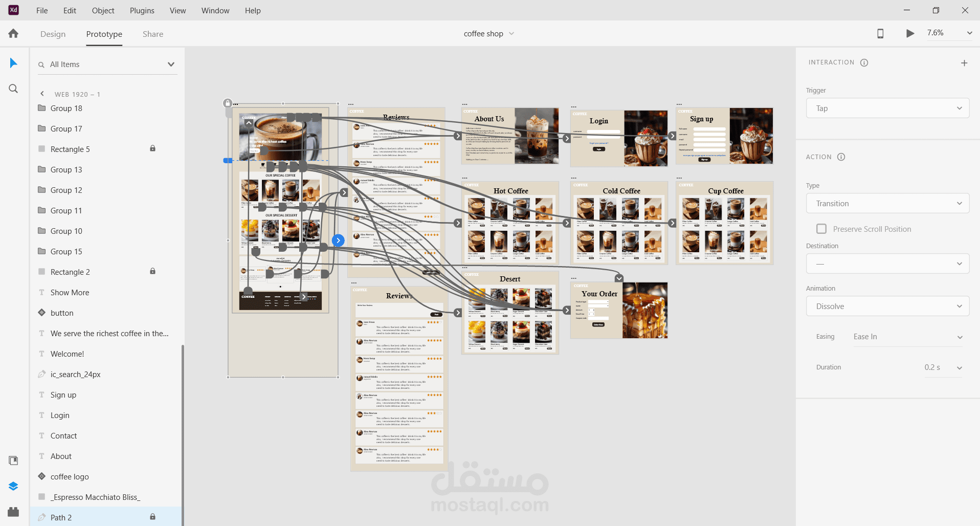Select the Welcome! text layer
Screen dimensions: 980x526
[x=105, y=354]
